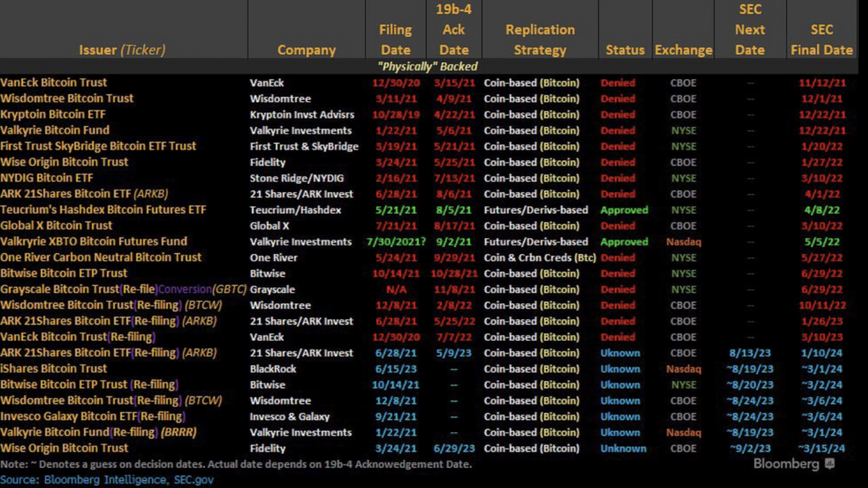The height and width of the screenshot is (488, 868).
Task: Click the Global X Bitcoin Trust issuer name
Action: [56, 226]
